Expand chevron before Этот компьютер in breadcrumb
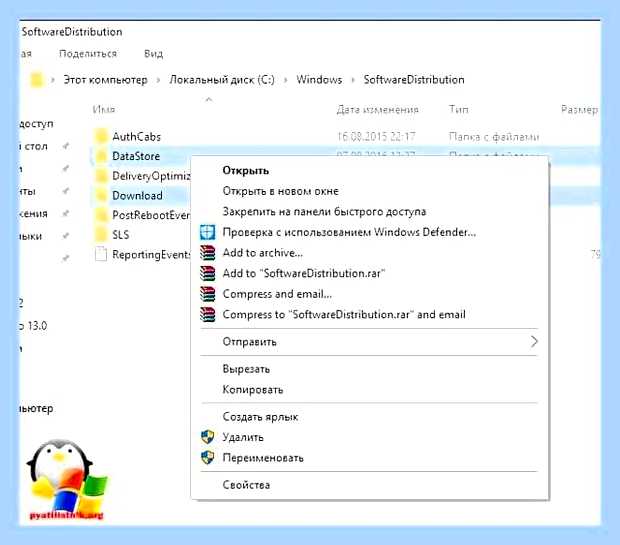Image resolution: width=620 pixels, height=545 pixels. tap(53, 80)
